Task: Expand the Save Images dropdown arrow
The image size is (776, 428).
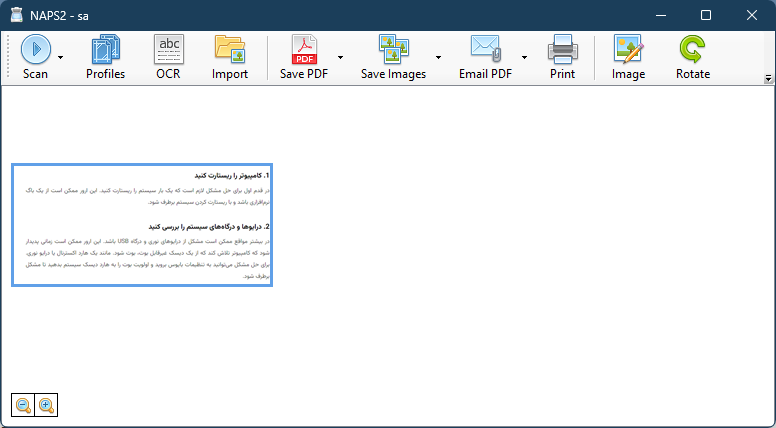Action: pyautogui.click(x=438, y=57)
